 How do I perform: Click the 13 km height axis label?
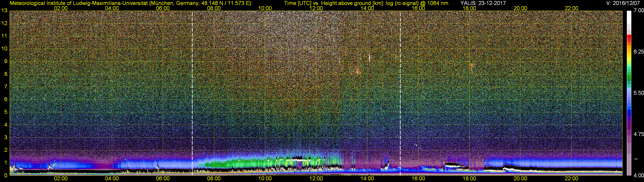5,11
